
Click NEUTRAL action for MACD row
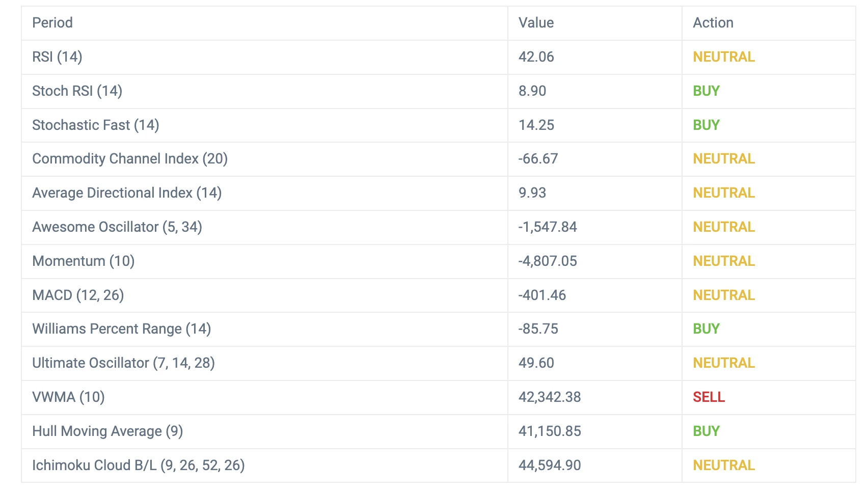click(x=723, y=295)
